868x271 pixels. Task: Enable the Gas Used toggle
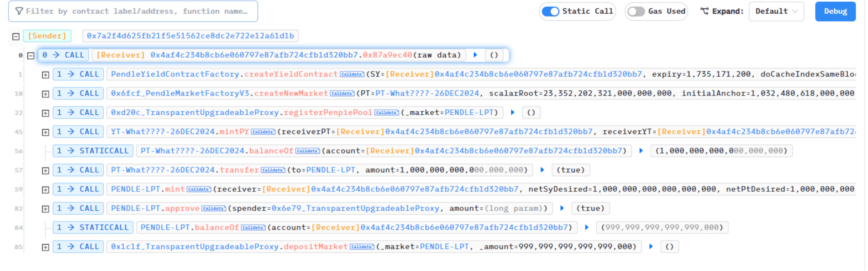pyautogui.click(x=636, y=11)
